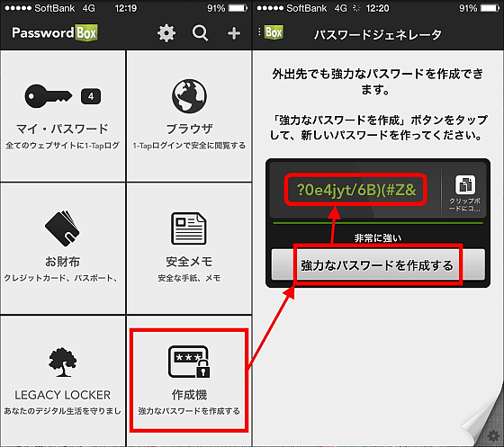Tap あなたのデジタル生活を守りまし subtitle
This screenshot has width=504, height=447.
62,411
